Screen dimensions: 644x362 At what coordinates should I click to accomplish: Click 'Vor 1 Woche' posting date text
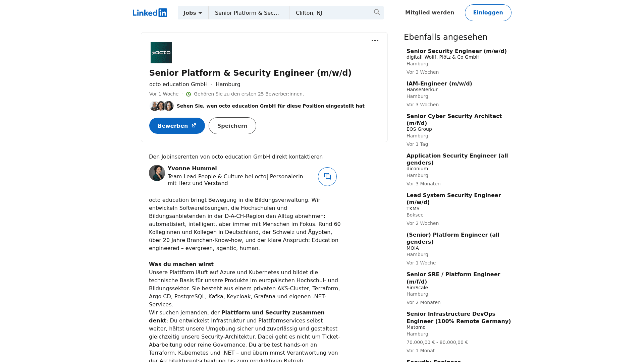pos(164,94)
